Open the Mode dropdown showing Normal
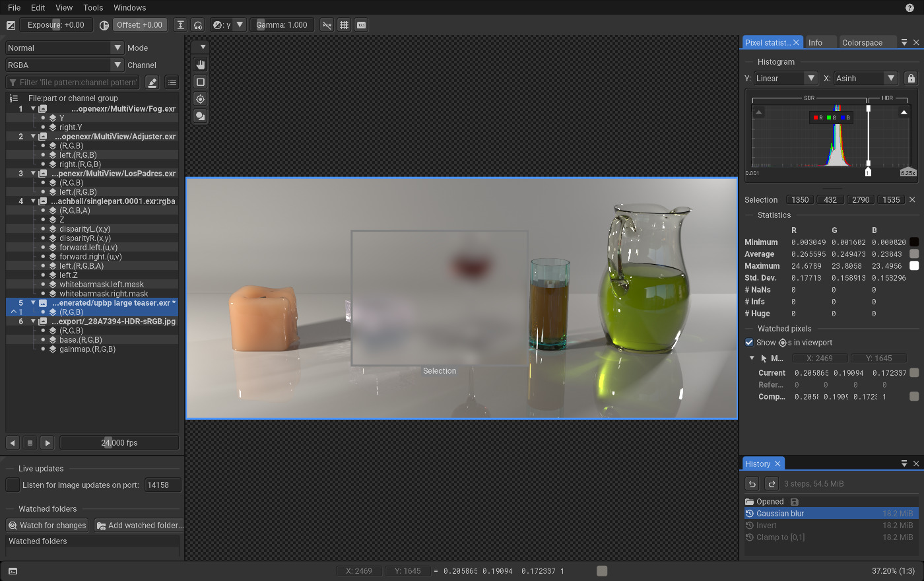This screenshot has height=581, width=924. (65, 48)
